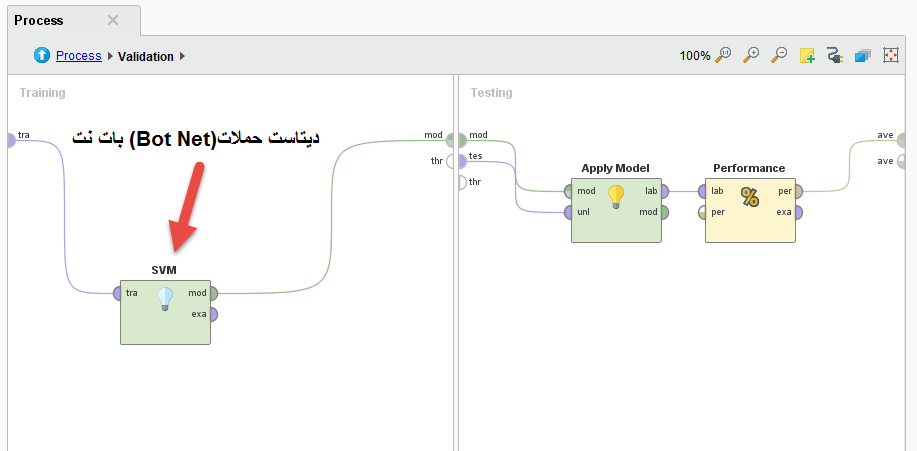Click the auto-wire connections plug icon
This screenshot has width=917, height=451.
pos(835,56)
